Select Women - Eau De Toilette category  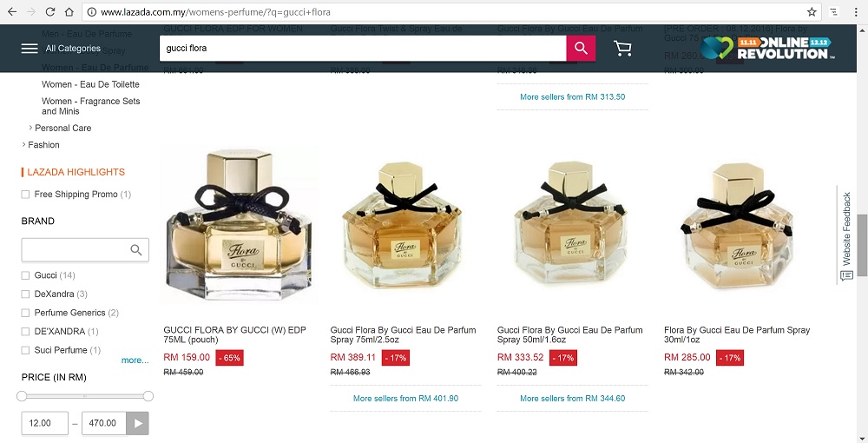coord(90,84)
